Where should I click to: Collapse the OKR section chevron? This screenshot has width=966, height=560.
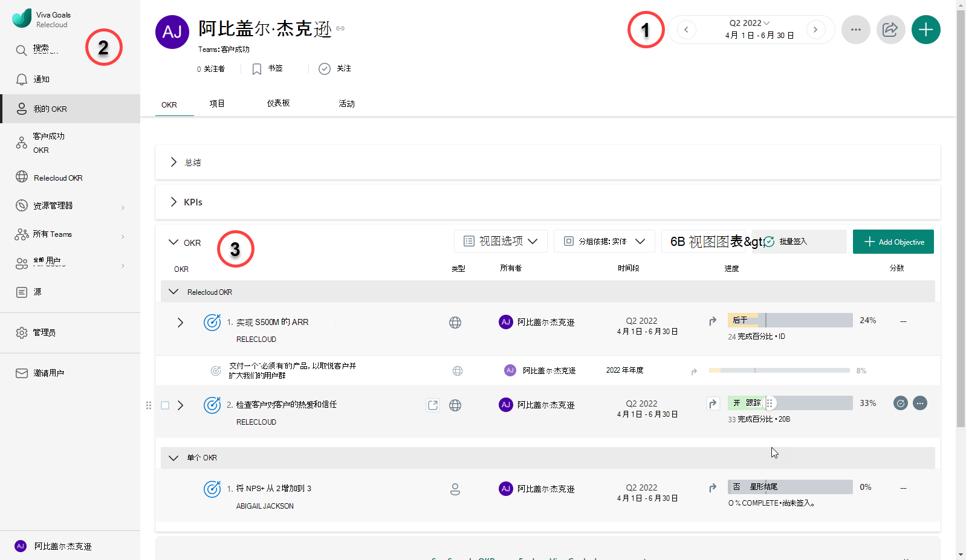pos(173,242)
